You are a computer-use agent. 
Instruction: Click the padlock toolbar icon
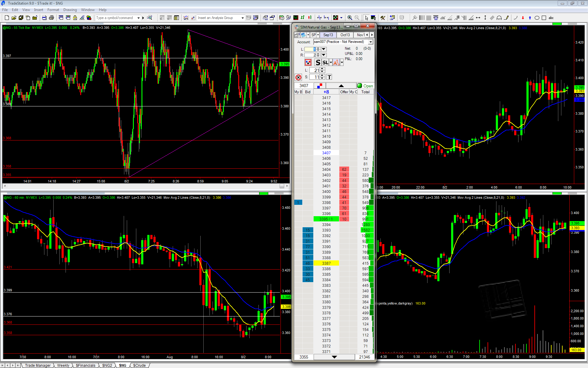75,18
